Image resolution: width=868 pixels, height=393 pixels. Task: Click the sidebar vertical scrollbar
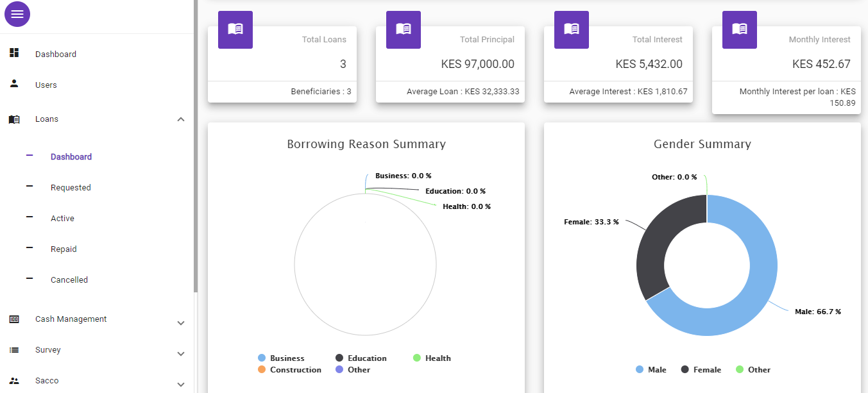[196, 146]
